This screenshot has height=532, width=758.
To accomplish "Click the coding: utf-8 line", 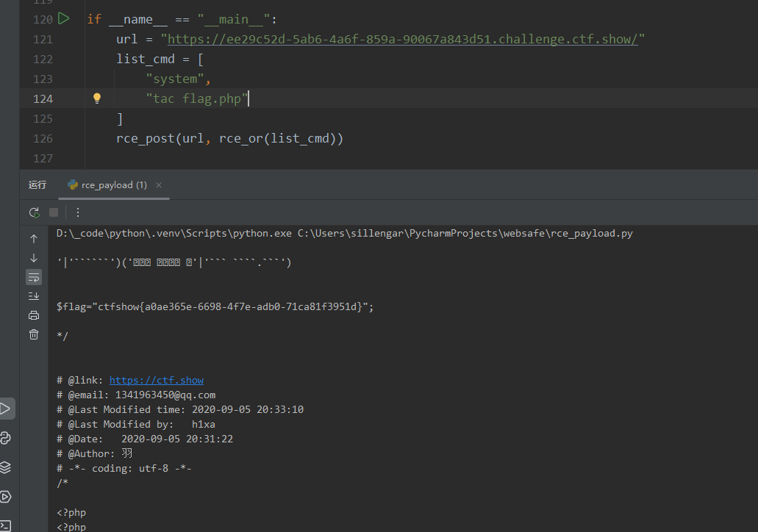I will click(124, 468).
